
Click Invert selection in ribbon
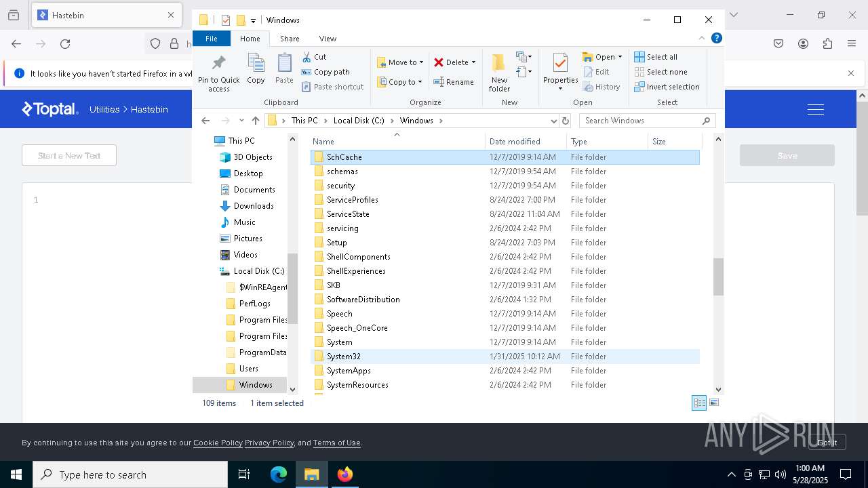pyautogui.click(x=667, y=87)
